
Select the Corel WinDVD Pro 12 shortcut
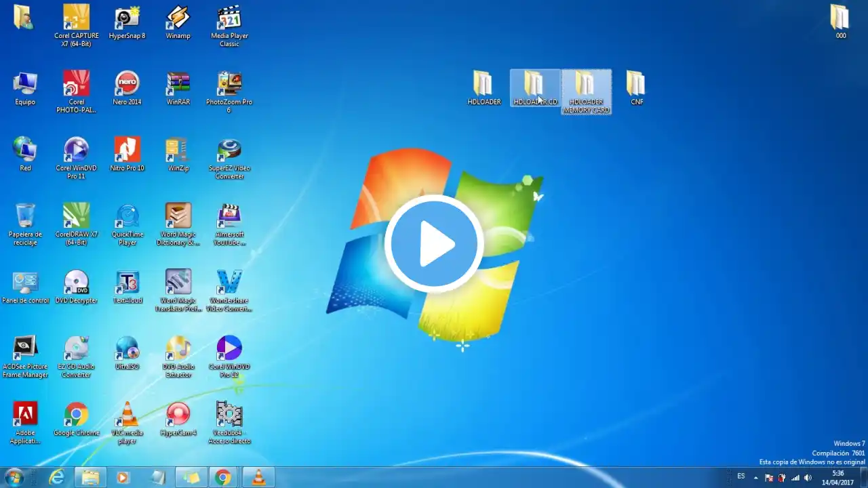229,357
